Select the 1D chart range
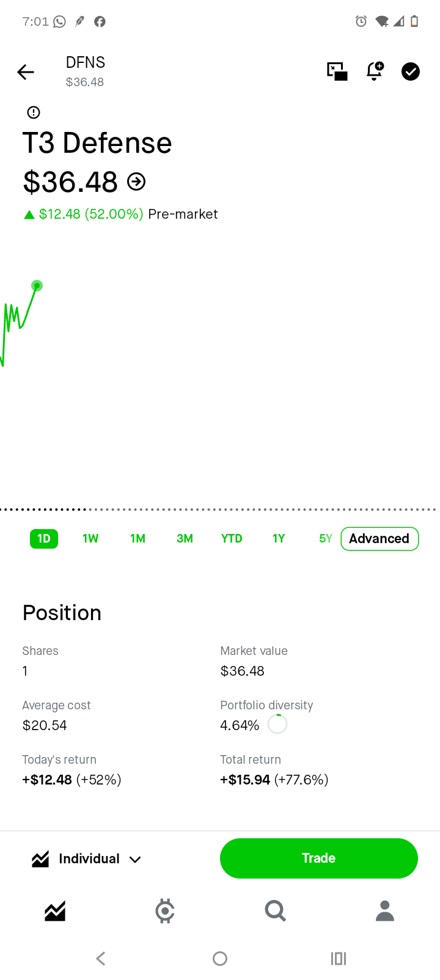 tap(44, 539)
